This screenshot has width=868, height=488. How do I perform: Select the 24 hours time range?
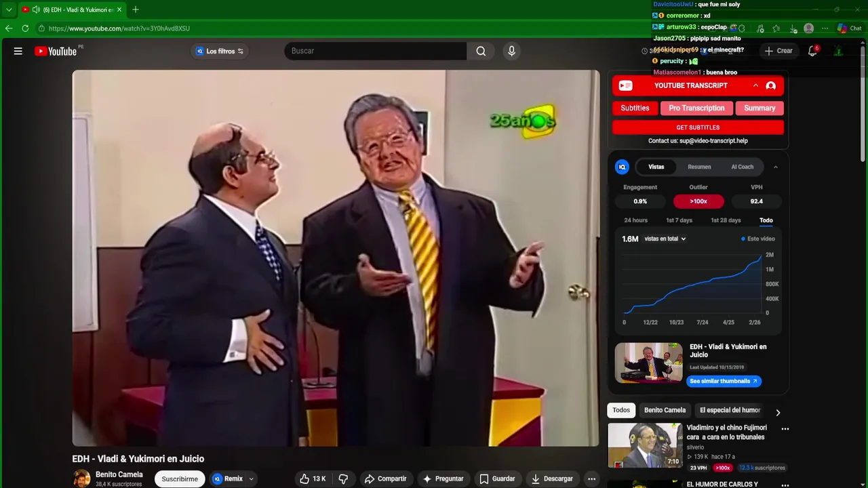click(636, 220)
